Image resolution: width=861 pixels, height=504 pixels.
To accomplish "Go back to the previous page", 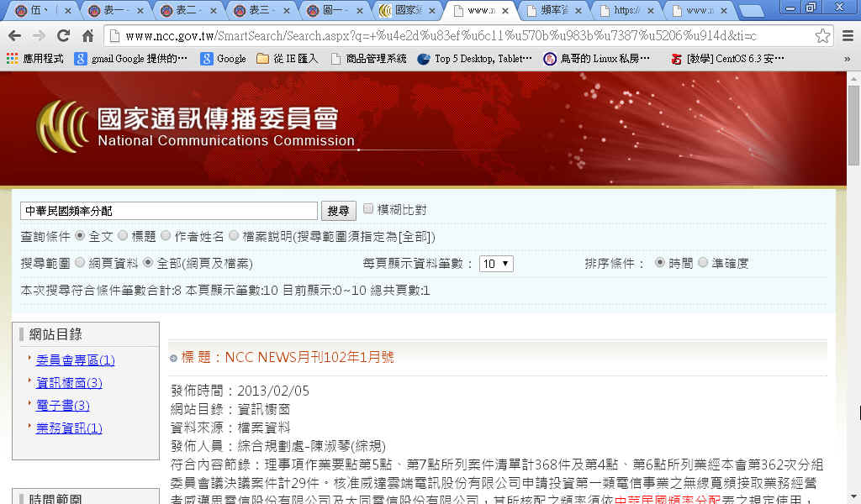I will pyautogui.click(x=15, y=36).
